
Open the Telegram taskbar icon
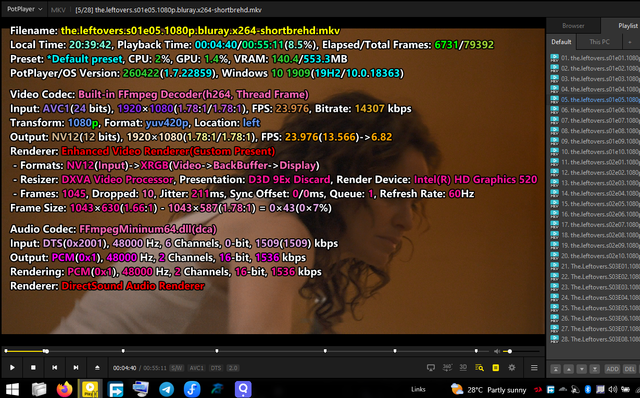pyautogui.click(x=166, y=389)
